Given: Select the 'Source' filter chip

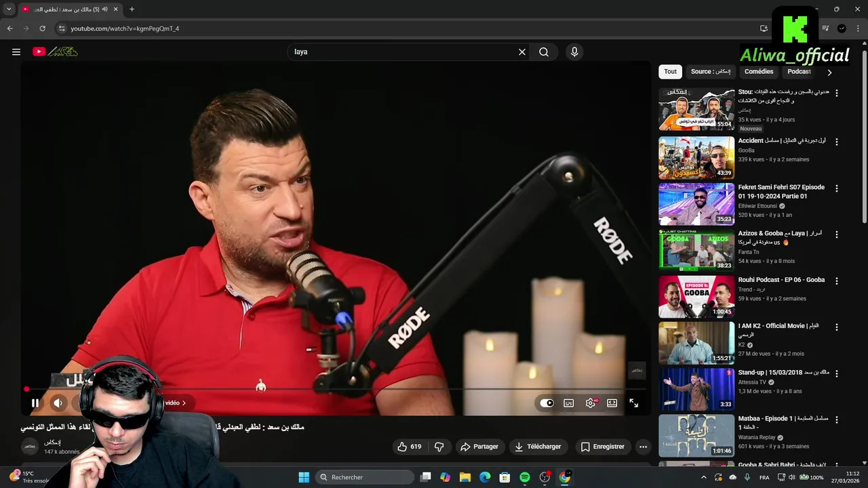Looking at the screenshot, I should pos(711,71).
